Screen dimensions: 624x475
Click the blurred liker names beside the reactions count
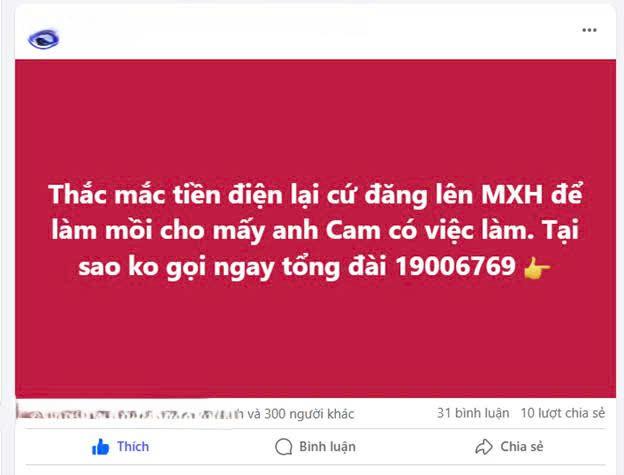click(x=129, y=413)
